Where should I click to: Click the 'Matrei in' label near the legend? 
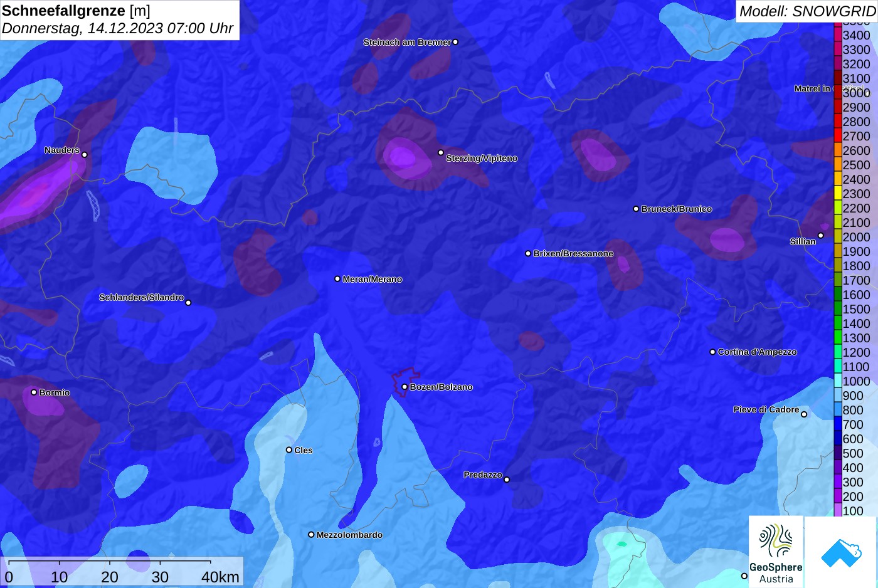[812, 88]
